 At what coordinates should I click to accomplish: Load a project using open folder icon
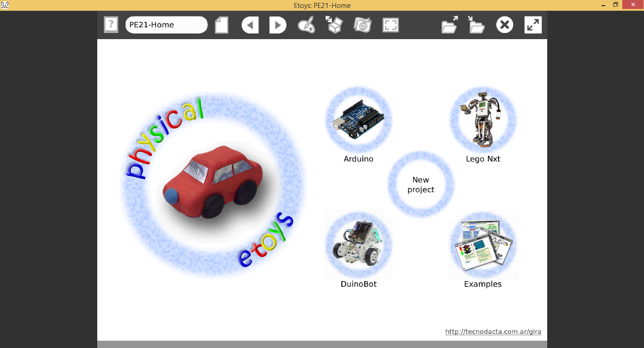[449, 25]
